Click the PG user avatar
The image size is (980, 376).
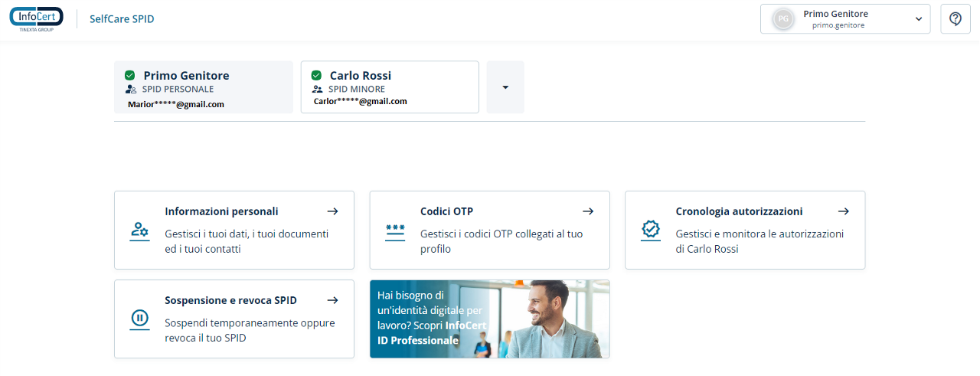click(x=782, y=19)
